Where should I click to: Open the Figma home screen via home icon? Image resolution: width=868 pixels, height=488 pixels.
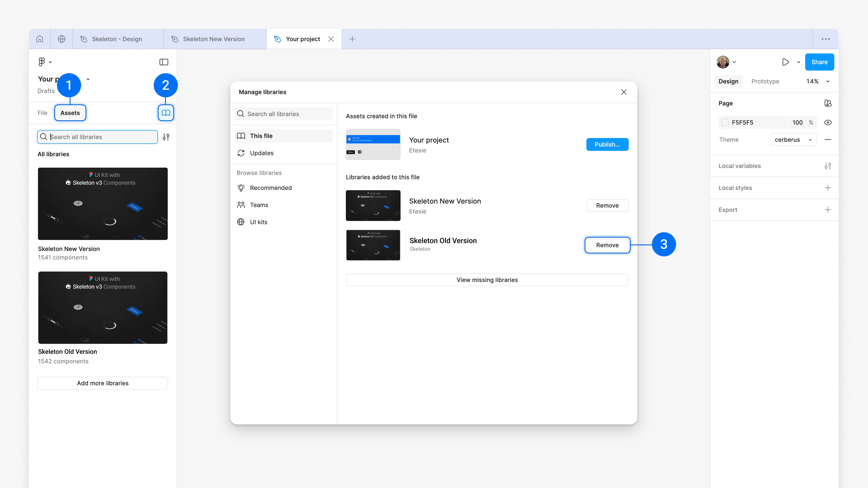(x=39, y=39)
